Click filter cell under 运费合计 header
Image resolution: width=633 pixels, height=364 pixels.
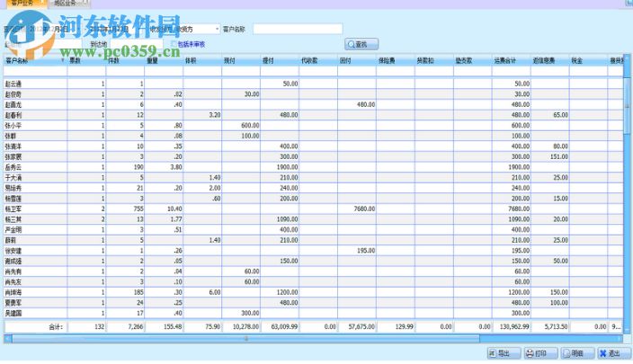pos(512,71)
